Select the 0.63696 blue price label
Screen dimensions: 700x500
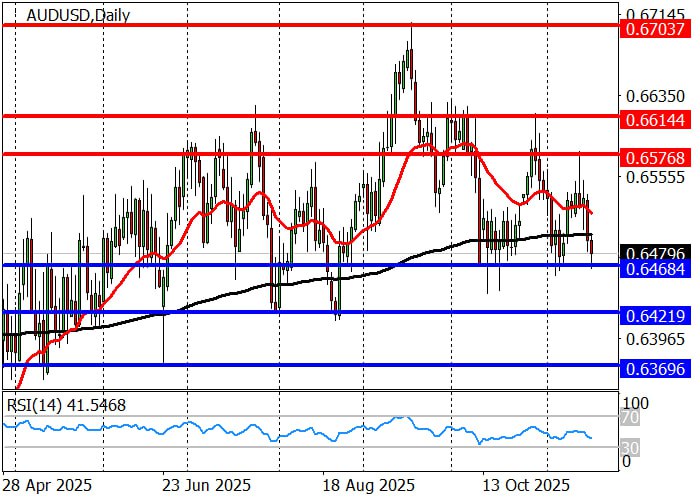pos(654,368)
